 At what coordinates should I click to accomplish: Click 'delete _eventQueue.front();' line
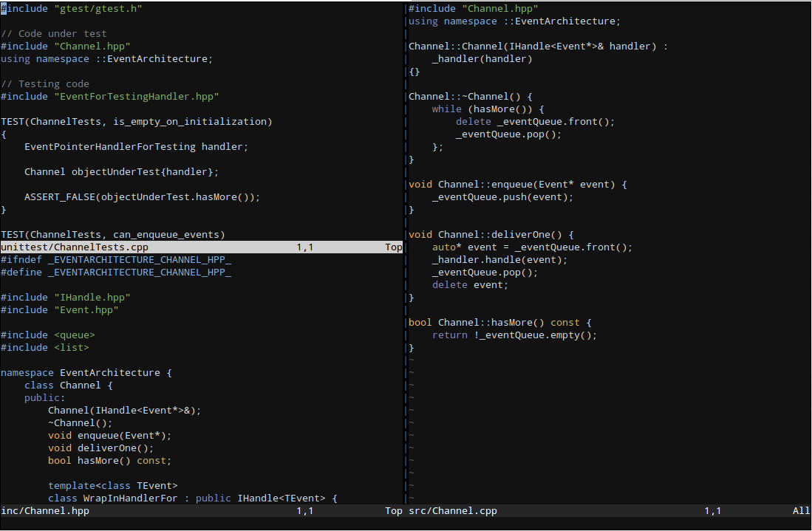tap(535, 122)
